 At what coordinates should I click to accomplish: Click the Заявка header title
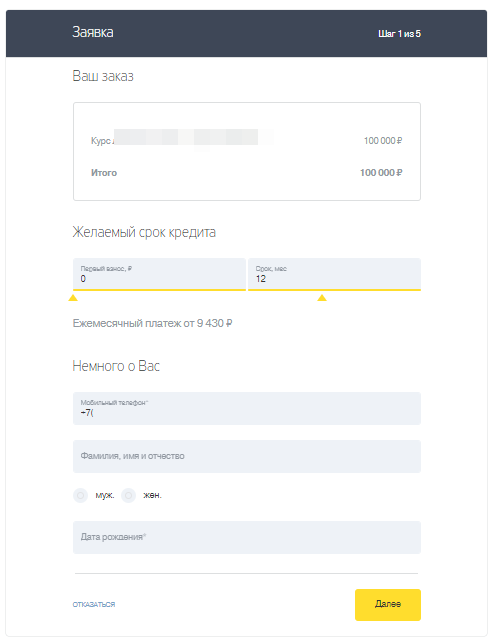point(93,32)
